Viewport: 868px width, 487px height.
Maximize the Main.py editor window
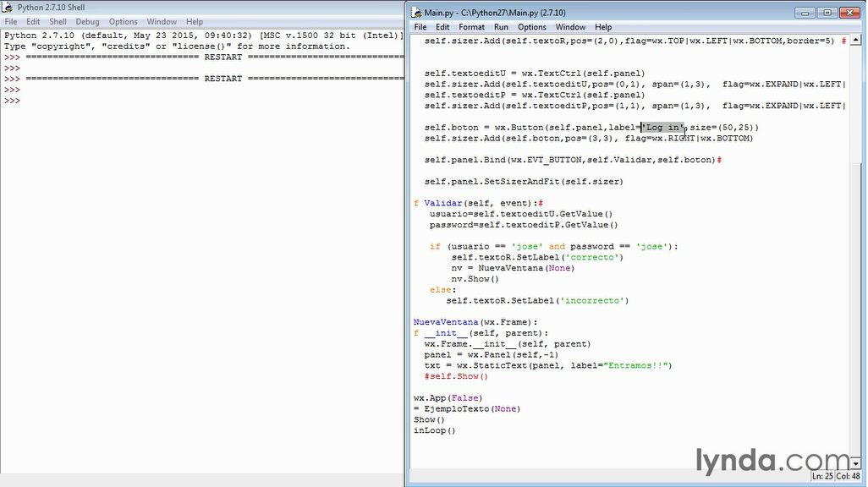point(827,12)
